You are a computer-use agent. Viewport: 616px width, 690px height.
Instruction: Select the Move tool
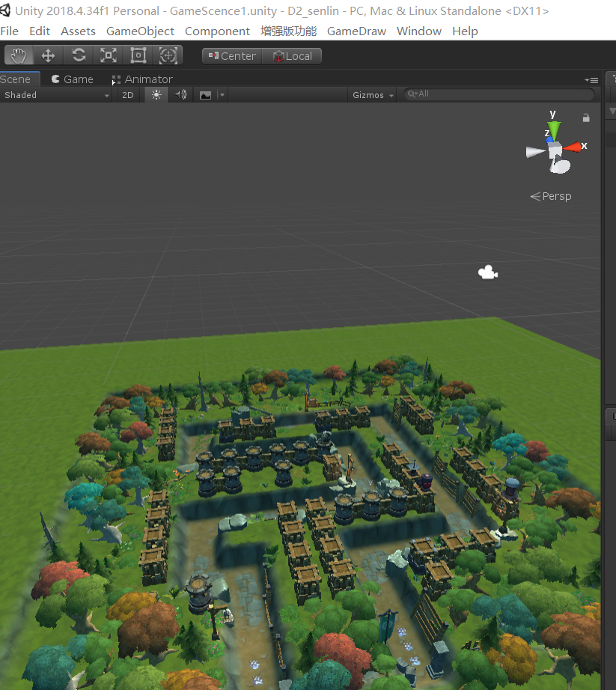tap(48, 55)
